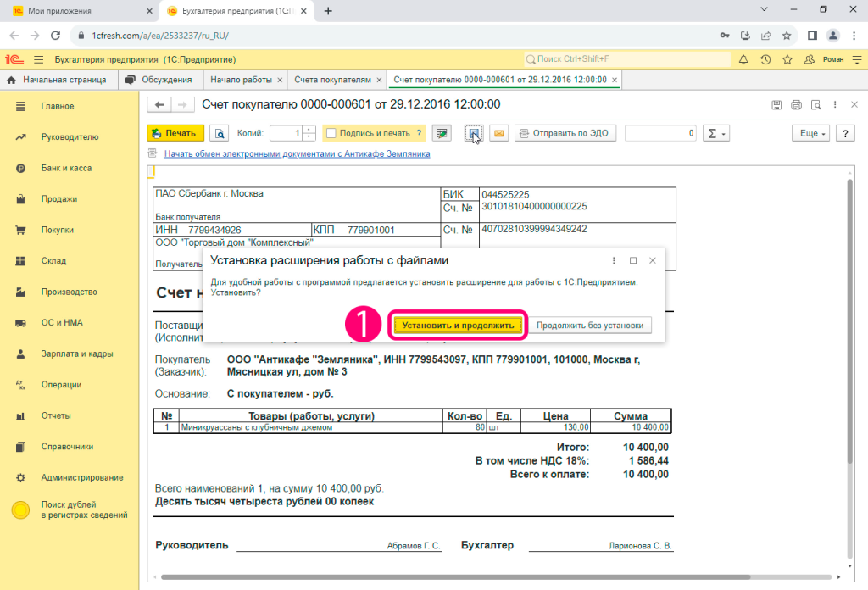Close the Установка расширения dialog
Viewport: 868px width, 590px height.
click(653, 261)
